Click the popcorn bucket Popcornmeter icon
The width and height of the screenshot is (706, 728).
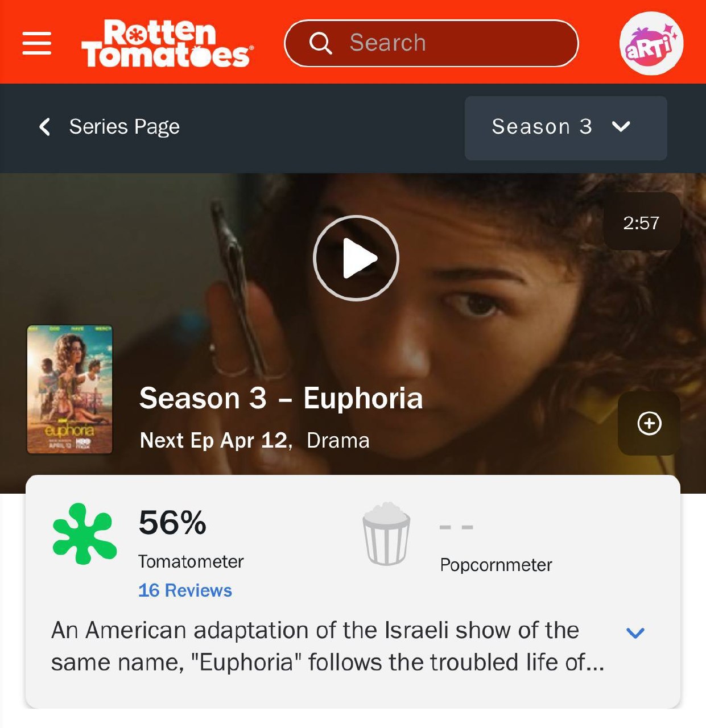386,533
